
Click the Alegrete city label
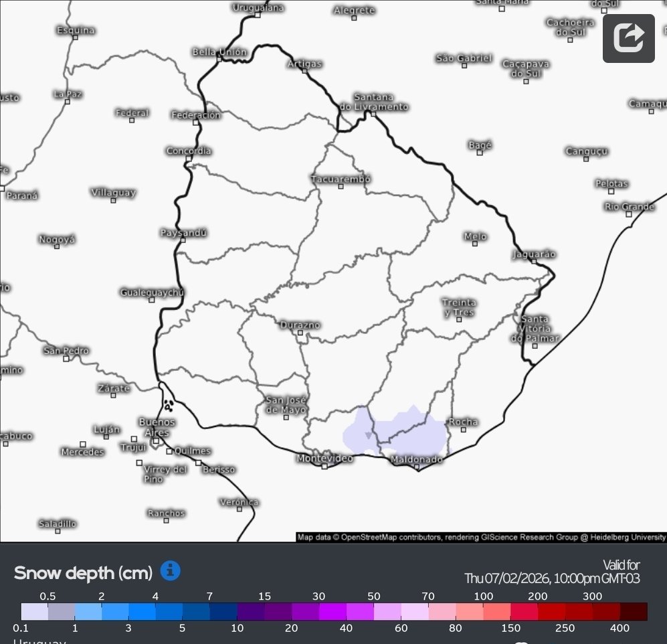click(355, 10)
